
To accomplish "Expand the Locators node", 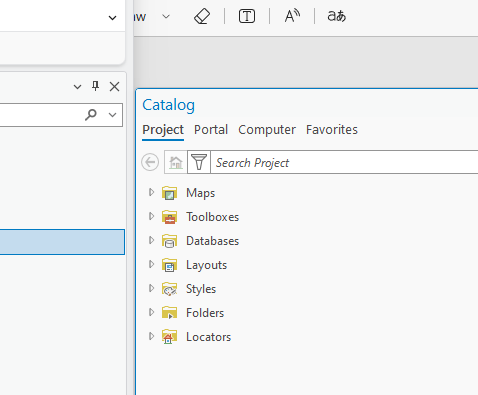I will [x=151, y=336].
